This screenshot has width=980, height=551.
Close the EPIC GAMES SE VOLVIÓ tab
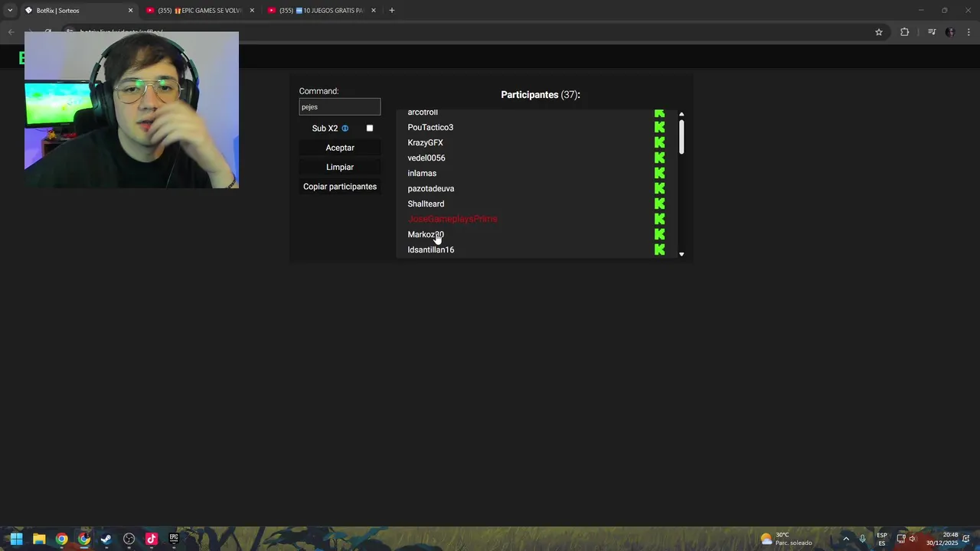click(252, 10)
